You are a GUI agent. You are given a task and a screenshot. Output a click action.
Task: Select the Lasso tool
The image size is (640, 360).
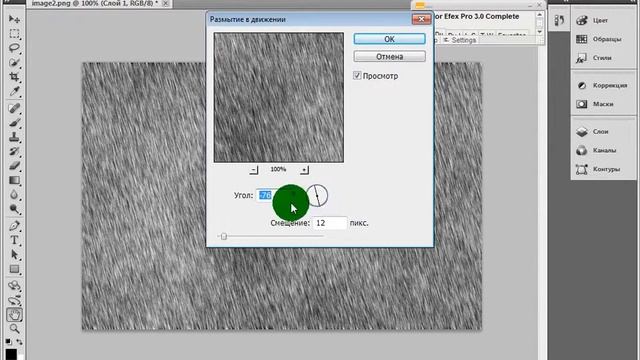(x=14, y=48)
